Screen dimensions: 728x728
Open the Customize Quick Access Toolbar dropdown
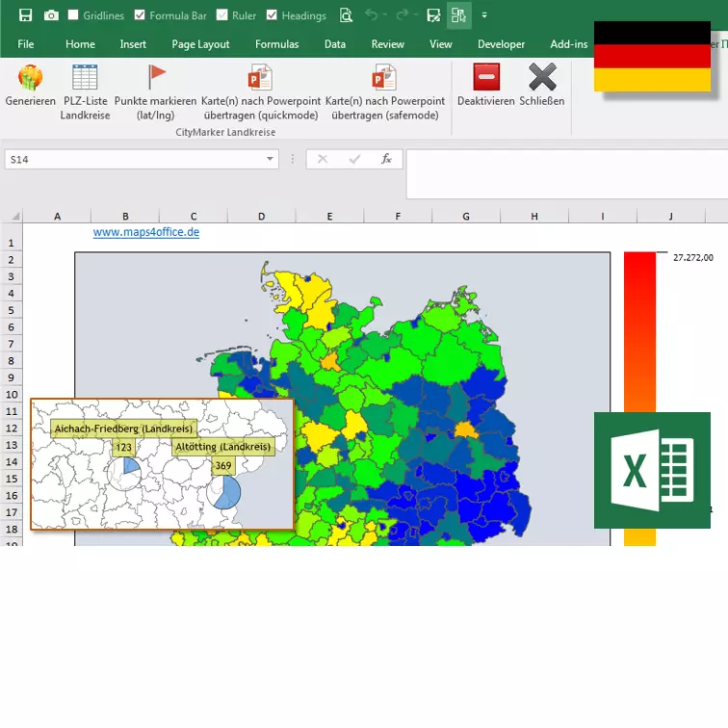484,15
